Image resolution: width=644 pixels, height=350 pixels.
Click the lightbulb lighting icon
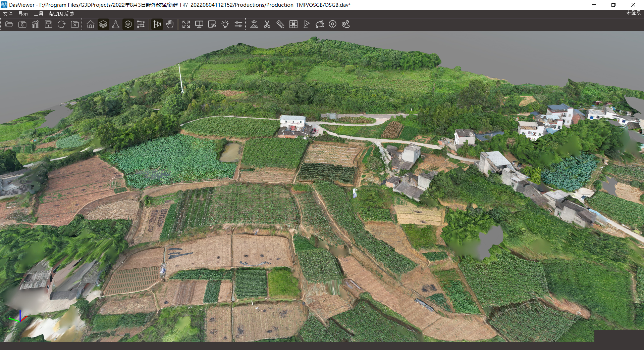225,24
